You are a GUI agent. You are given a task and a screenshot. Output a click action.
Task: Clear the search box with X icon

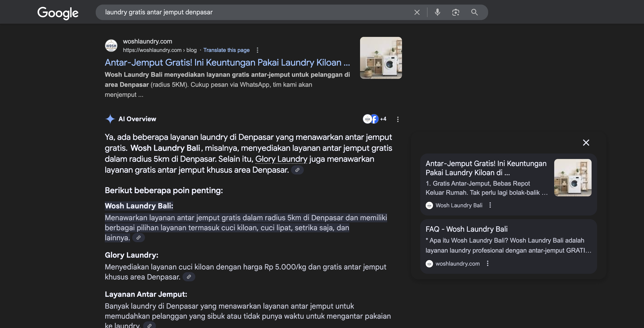[x=417, y=12]
